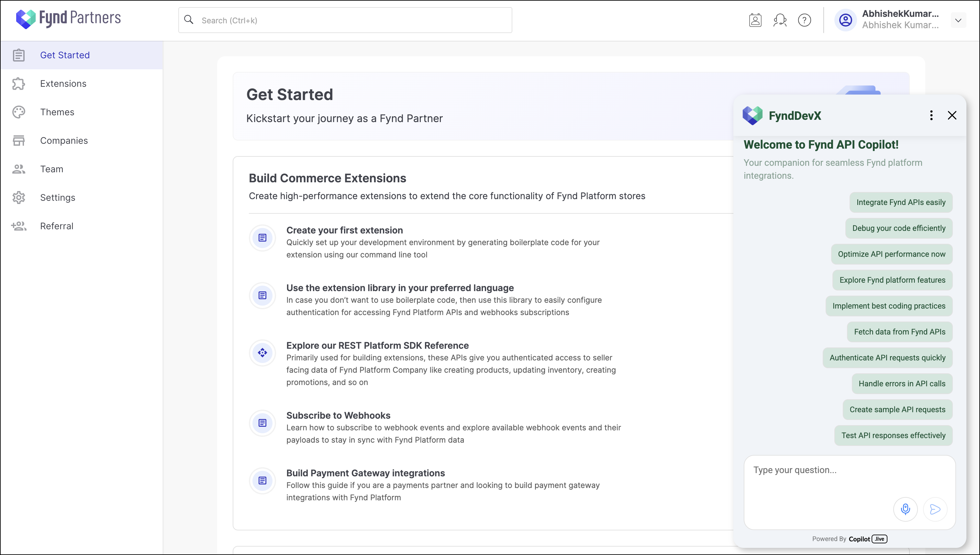This screenshot has height=555, width=980.
Task: Focus the Search (Ctrl+k) field
Action: click(345, 20)
